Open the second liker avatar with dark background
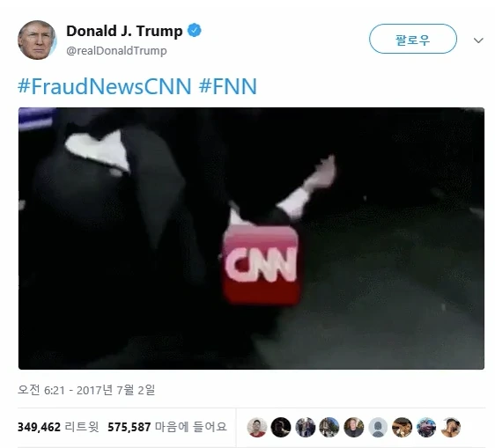The image size is (495, 448). (281, 427)
